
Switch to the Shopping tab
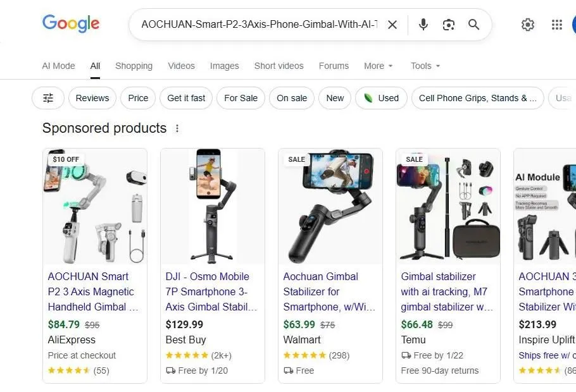click(134, 66)
